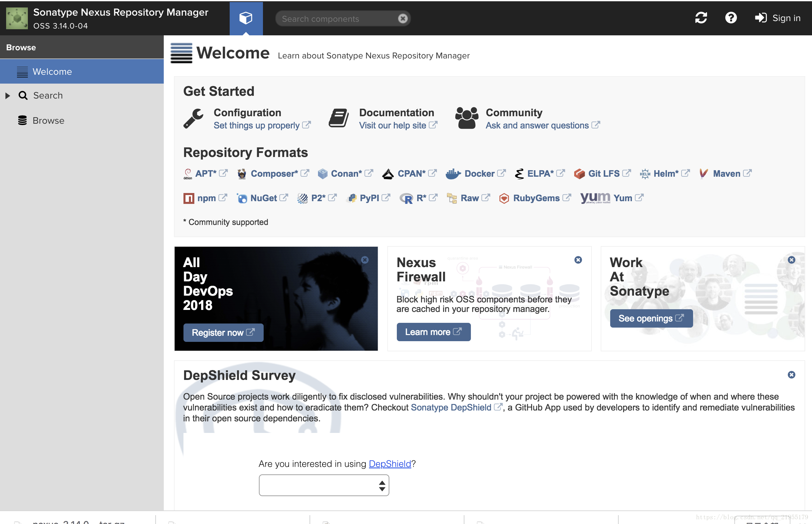Open the P2 format link
The height and width of the screenshot is (524, 812).
(x=318, y=198)
